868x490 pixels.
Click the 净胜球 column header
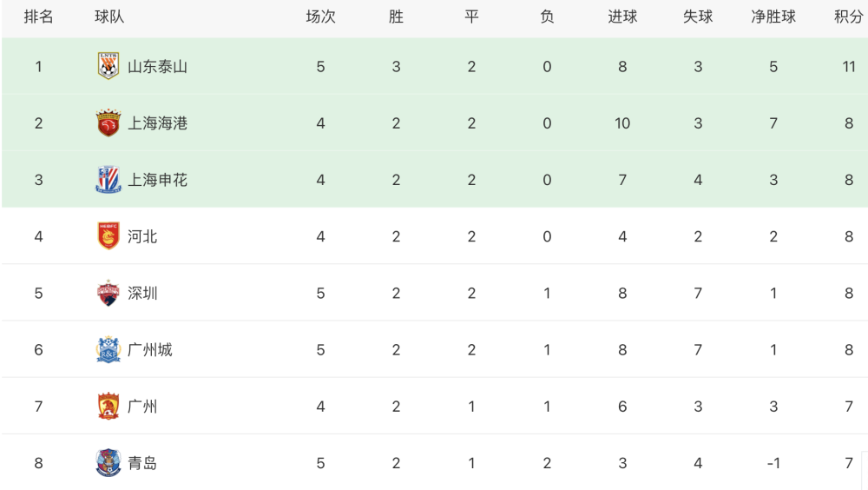click(773, 17)
